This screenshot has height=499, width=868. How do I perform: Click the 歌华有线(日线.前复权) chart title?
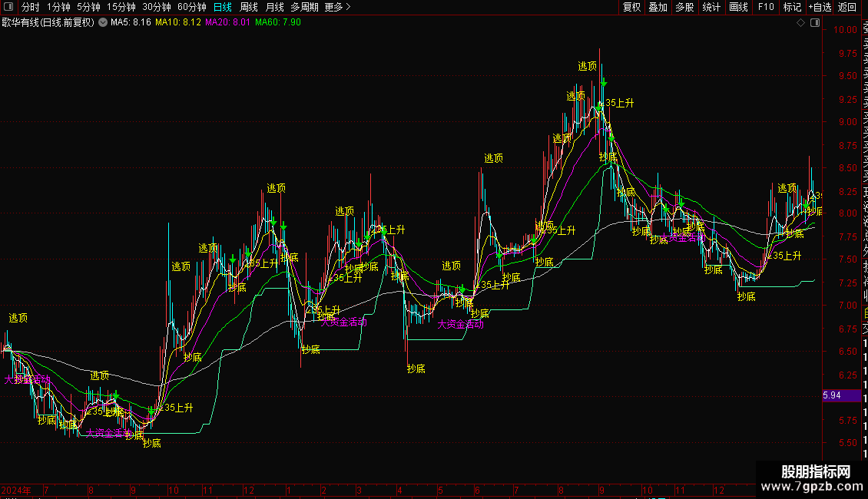coord(48,23)
